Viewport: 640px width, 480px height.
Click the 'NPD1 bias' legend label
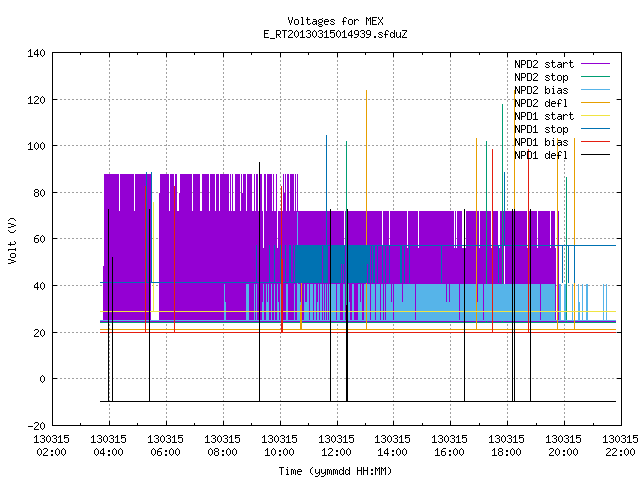point(541,142)
